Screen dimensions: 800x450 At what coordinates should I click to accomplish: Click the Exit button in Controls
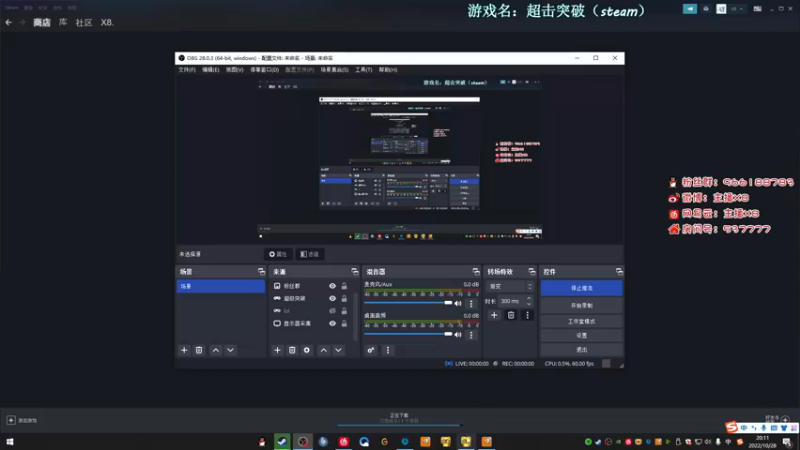click(x=582, y=350)
